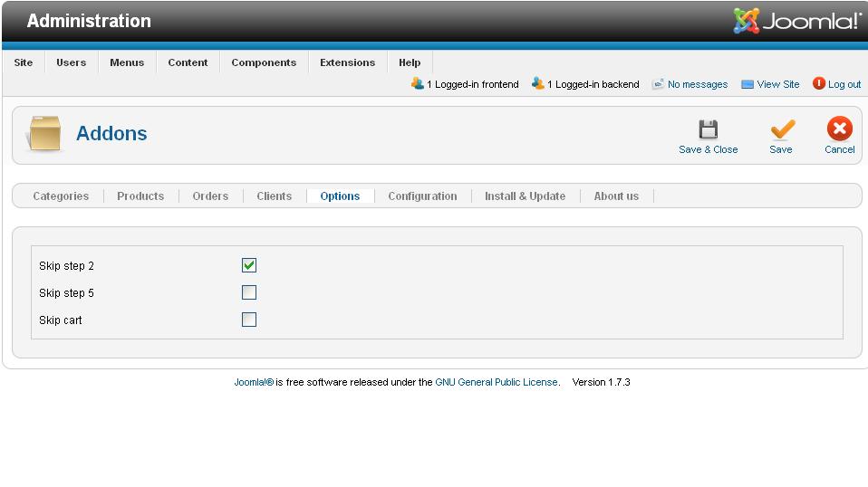
Task: Tick the Skip cart checkbox
Action: pos(249,320)
